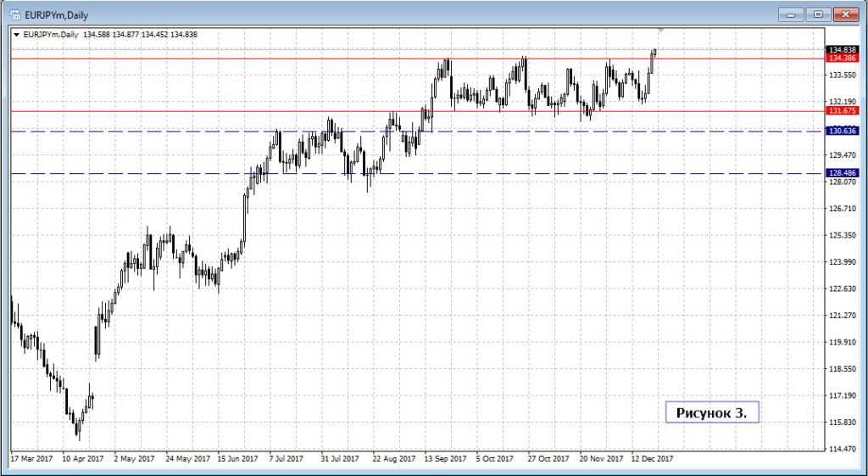
Task: Close the EURJPYm,Daily chart window
Action: tap(845, 14)
